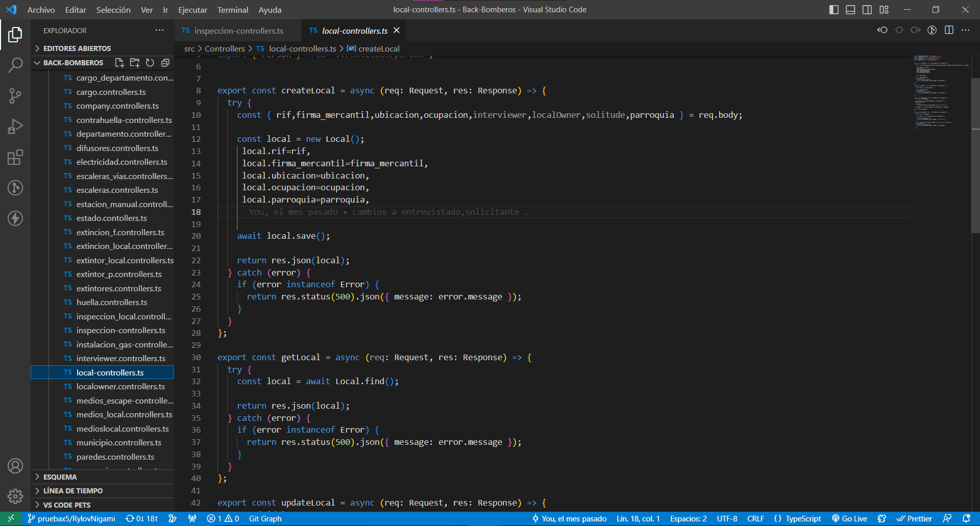The width and height of the screenshot is (980, 526).
Task: Click Controllers in breadcrumb
Action: tap(225, 49)
